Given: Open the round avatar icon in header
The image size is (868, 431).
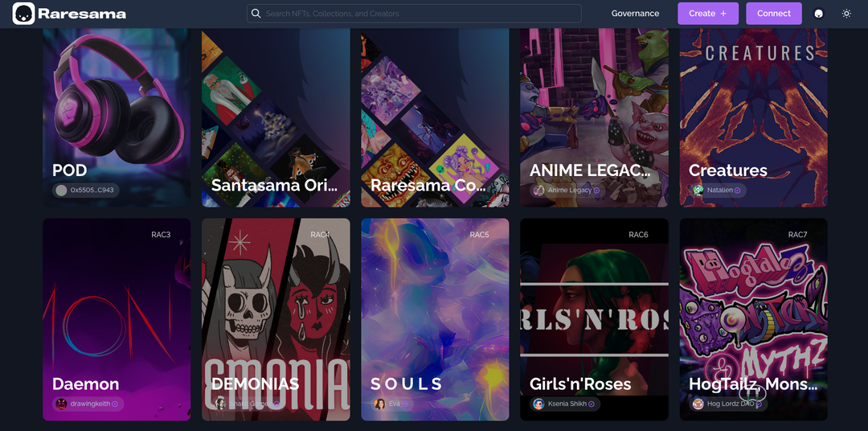Looking at the screenshot, I should 819,14.
